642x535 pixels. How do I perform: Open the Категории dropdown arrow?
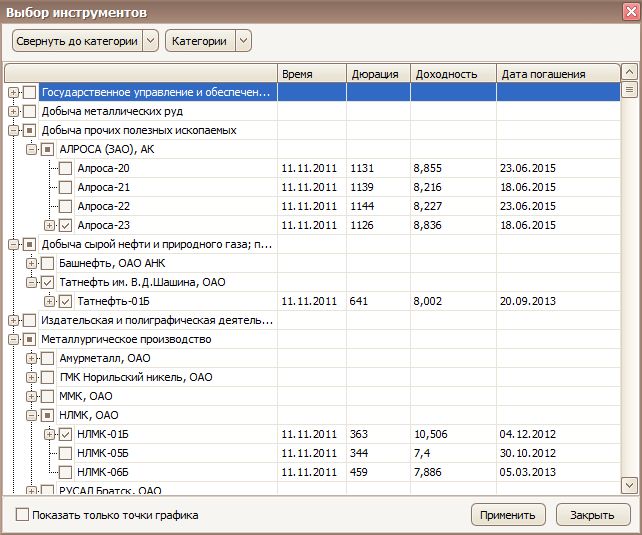click(243, 41)
